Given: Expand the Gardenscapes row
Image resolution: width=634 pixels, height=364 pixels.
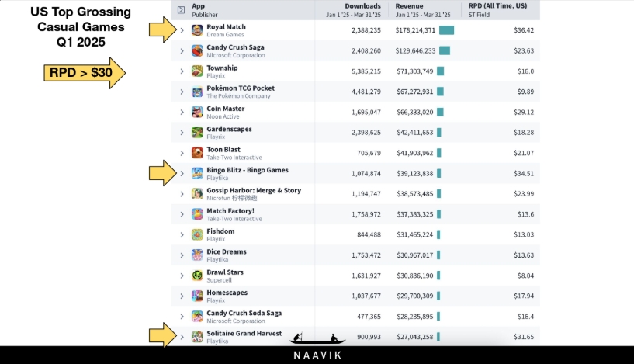Looking at the screenshot, I should pos(182,133).
